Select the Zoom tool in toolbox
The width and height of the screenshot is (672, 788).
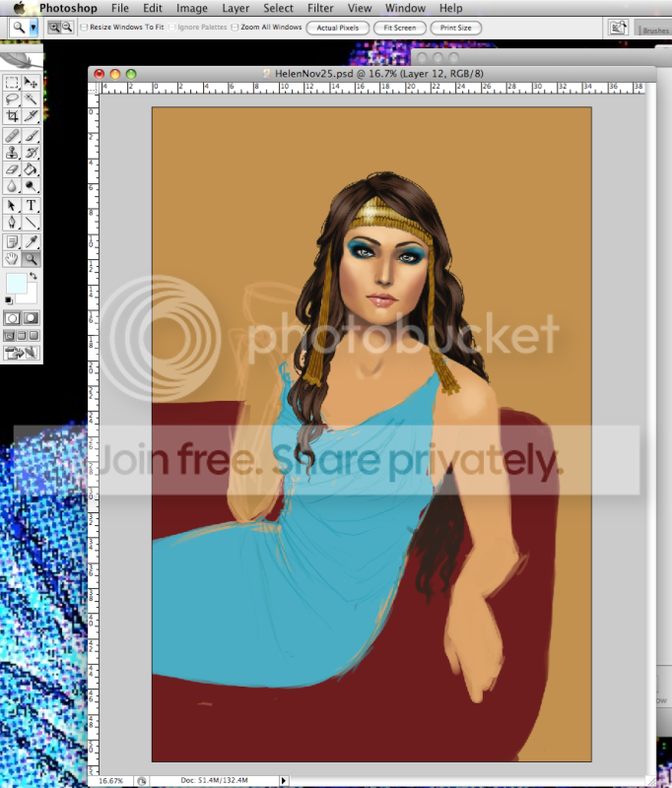(x=31, y=259)
